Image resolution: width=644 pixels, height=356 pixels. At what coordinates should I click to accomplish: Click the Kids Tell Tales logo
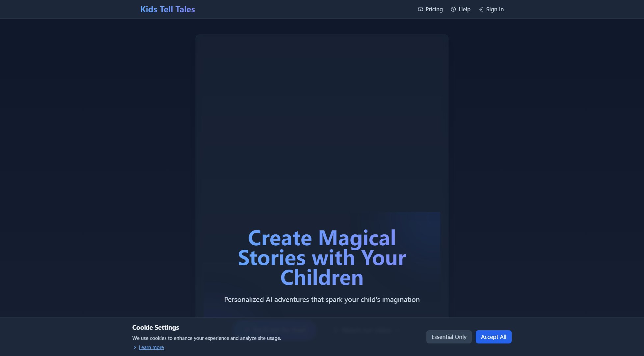tap(168, 9)
